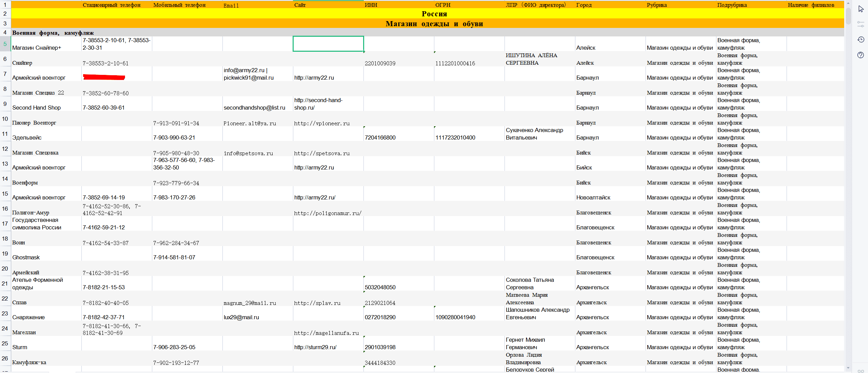Open the help question-mark icon
This screenshot has height=373, width=868.
(x=861, y=55)
